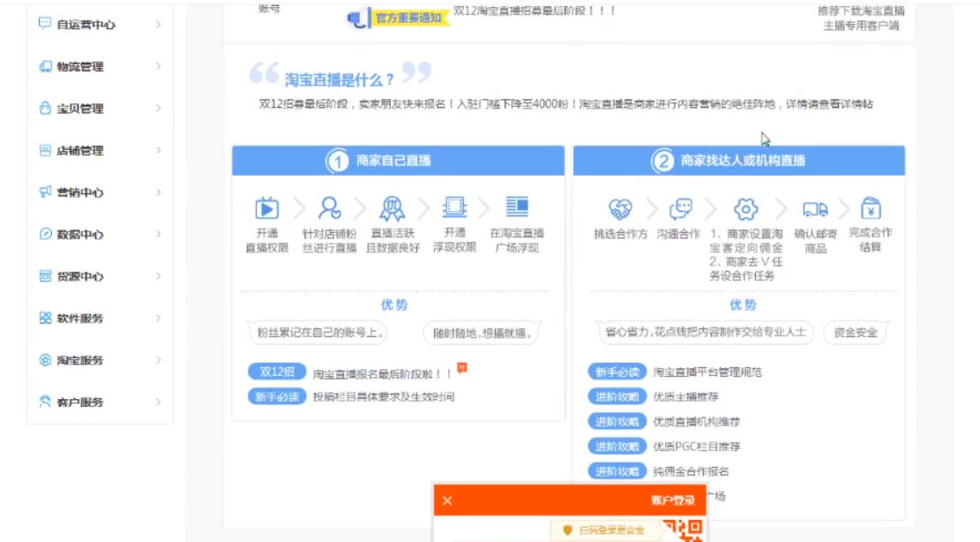Screen dimensions: 980x542
Task: Click the 挑选合作方 handshake icon
Action: [x=621, y=209]
